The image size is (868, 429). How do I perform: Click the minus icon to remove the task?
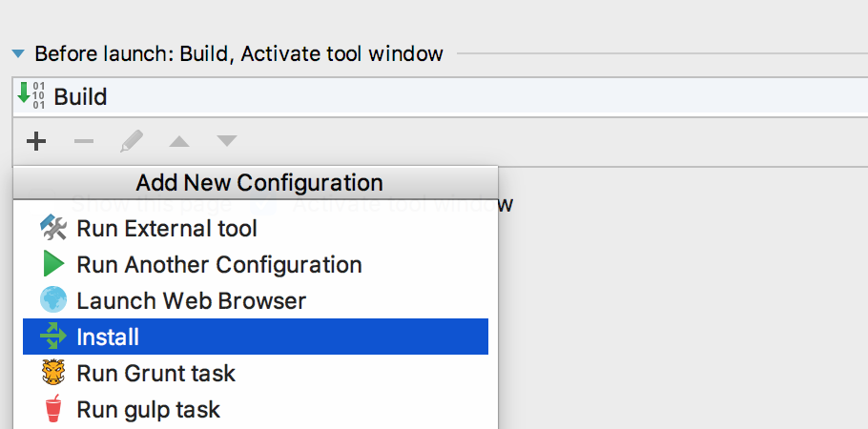[84, 142]
